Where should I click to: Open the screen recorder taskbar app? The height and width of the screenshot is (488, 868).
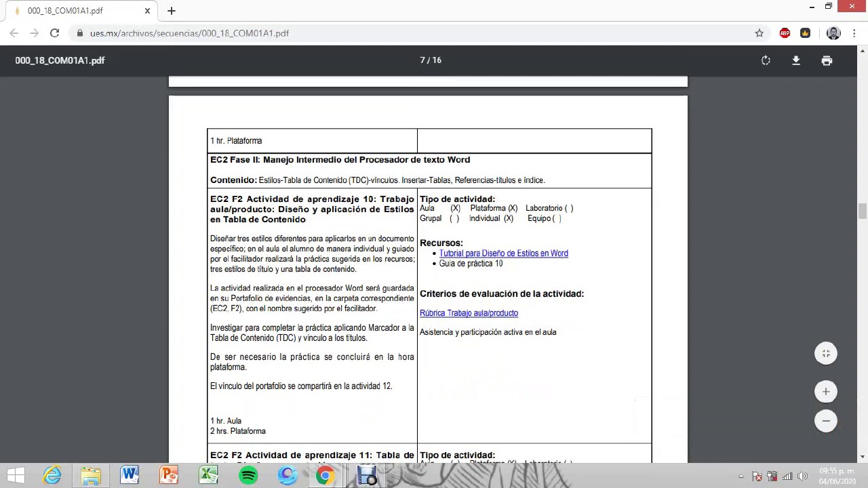[367, 476]
